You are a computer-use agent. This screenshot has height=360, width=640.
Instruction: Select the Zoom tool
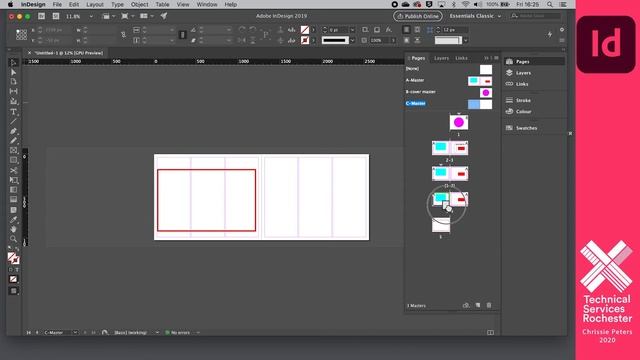pyautogui.click(x=13, y=239)
